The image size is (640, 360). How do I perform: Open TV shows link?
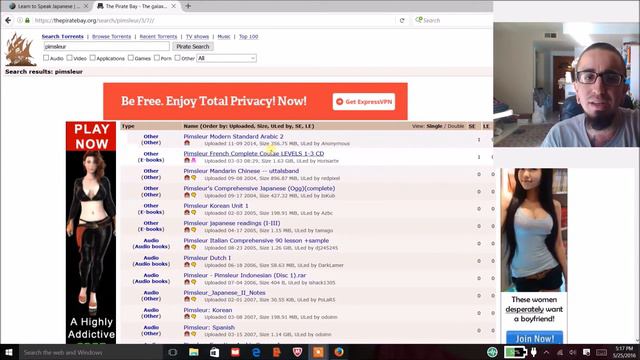pos(197,36)
